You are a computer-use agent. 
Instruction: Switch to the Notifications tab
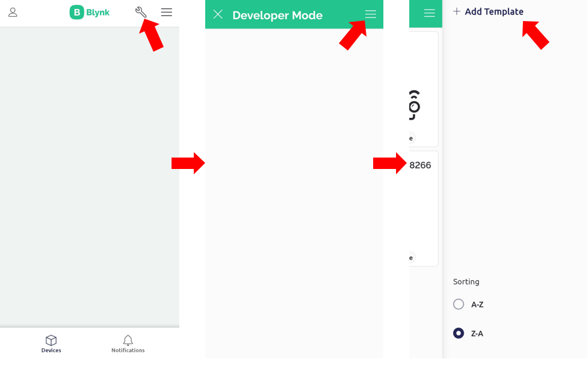click(128, 343)
